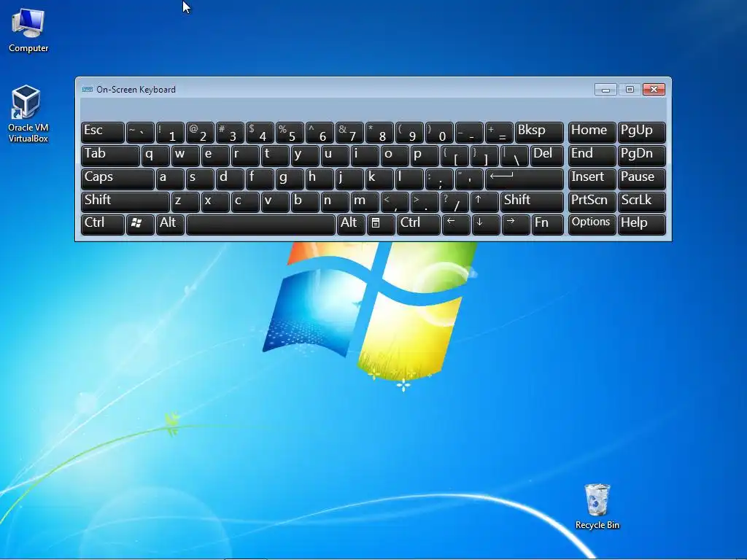The width and height of the screenshot is (747, 560).
Task: Click the letter b key
Action: pyautogui.click(x=305, y=201)
